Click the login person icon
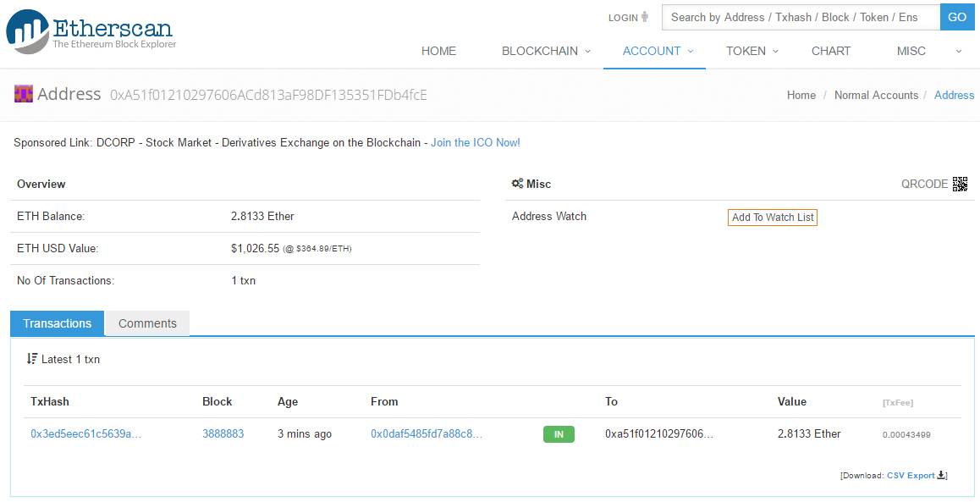 645,17
